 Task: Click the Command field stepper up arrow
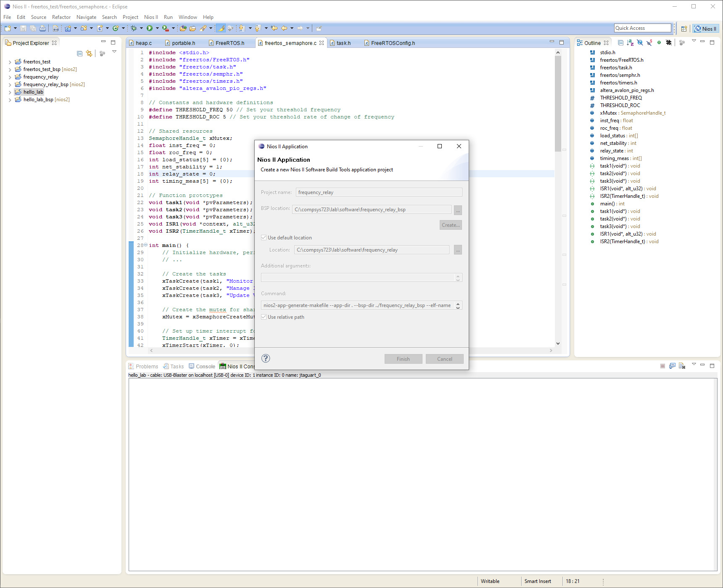tap(458, 303)
